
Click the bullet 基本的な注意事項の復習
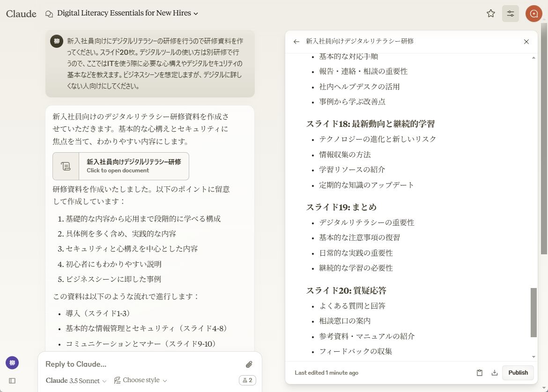click(x=360, y=237)
